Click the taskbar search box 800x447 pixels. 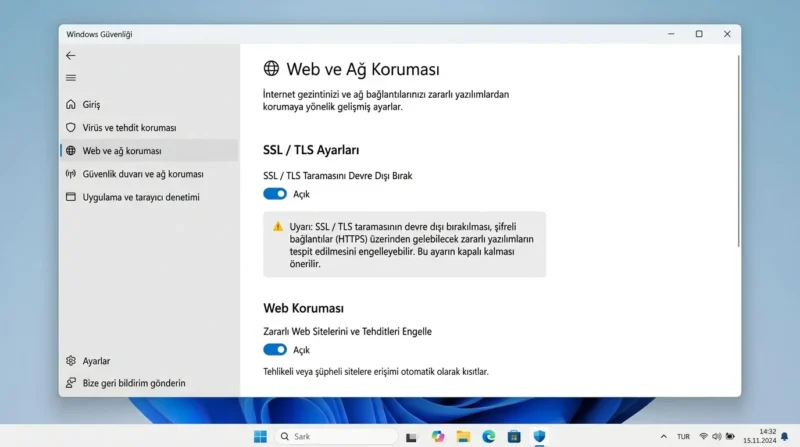[x=337, y=436]
